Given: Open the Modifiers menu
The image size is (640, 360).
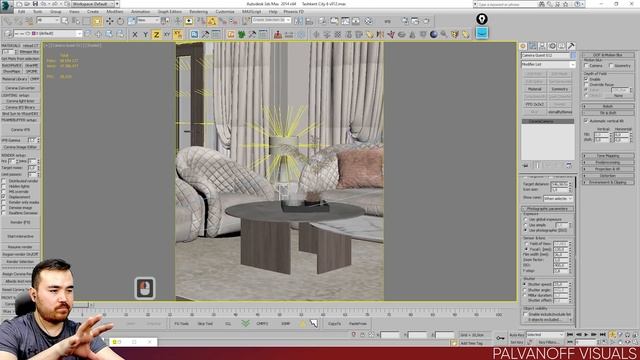Looking at the screenshot, I should (115, 12).
